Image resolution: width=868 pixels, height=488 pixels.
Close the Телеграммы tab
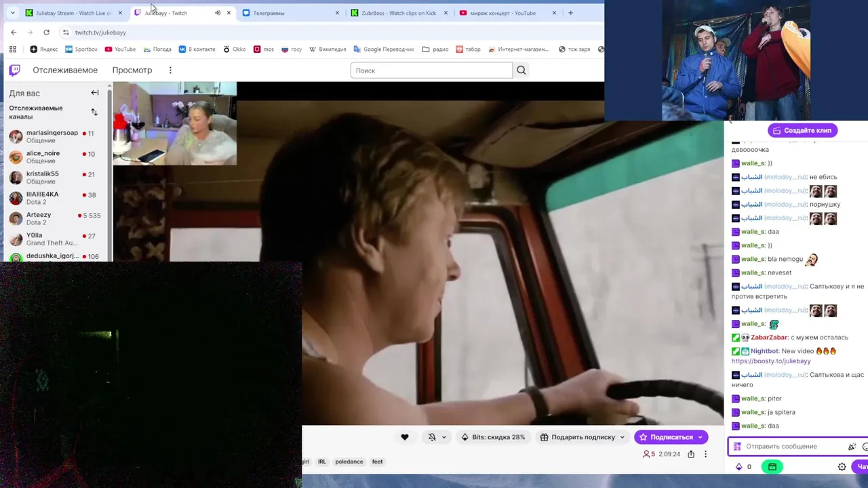pyautogui.click(x=337, y=13)
